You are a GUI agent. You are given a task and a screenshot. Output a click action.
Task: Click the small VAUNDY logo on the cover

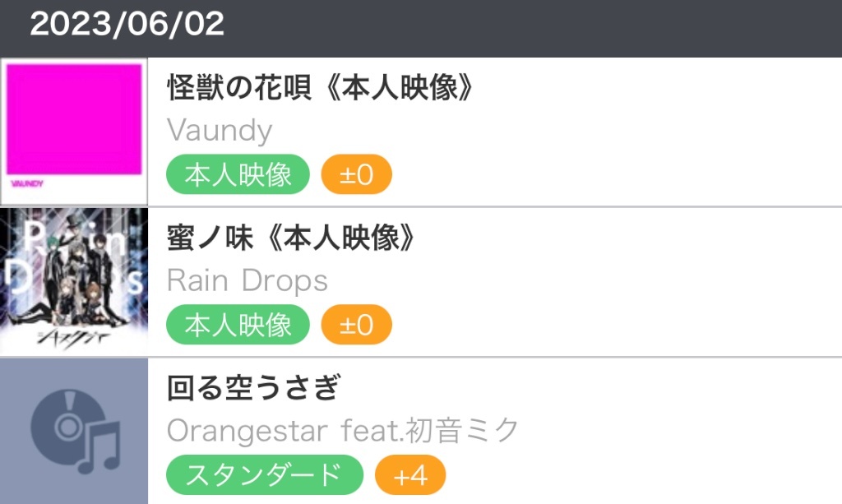point(27,183)
